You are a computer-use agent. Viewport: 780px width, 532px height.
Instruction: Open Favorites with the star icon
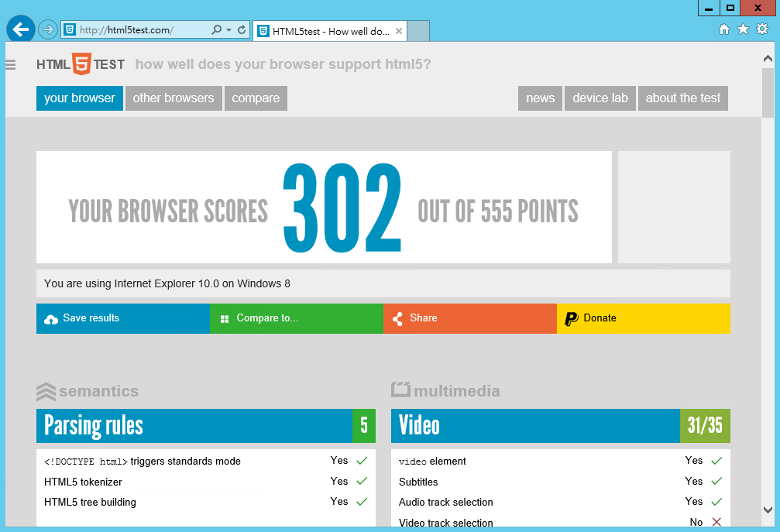coord(743,29)
